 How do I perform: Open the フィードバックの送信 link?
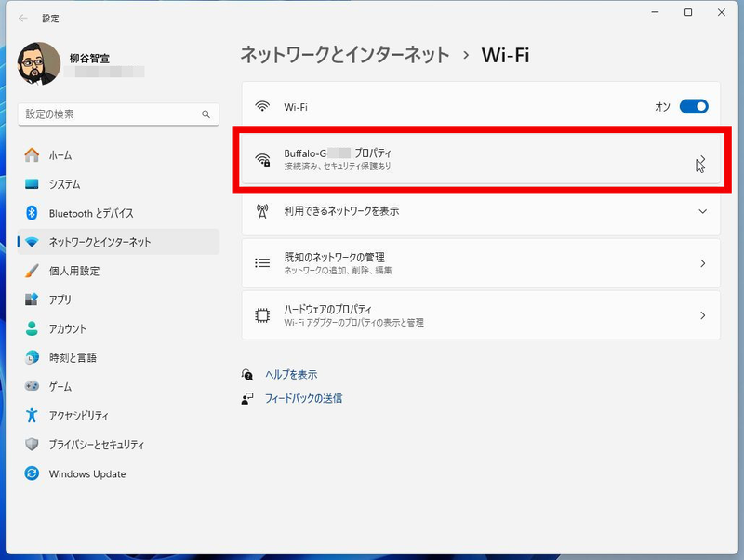point(304,398)
